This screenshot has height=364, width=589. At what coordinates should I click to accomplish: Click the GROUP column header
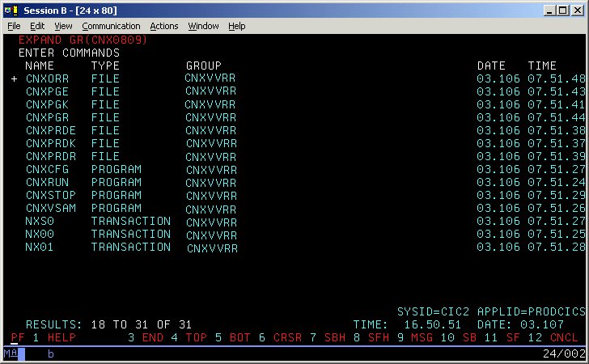tap(204, 66)
